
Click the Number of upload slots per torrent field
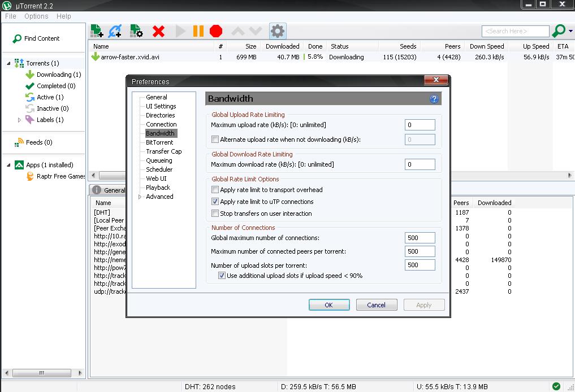click(420, 265)
